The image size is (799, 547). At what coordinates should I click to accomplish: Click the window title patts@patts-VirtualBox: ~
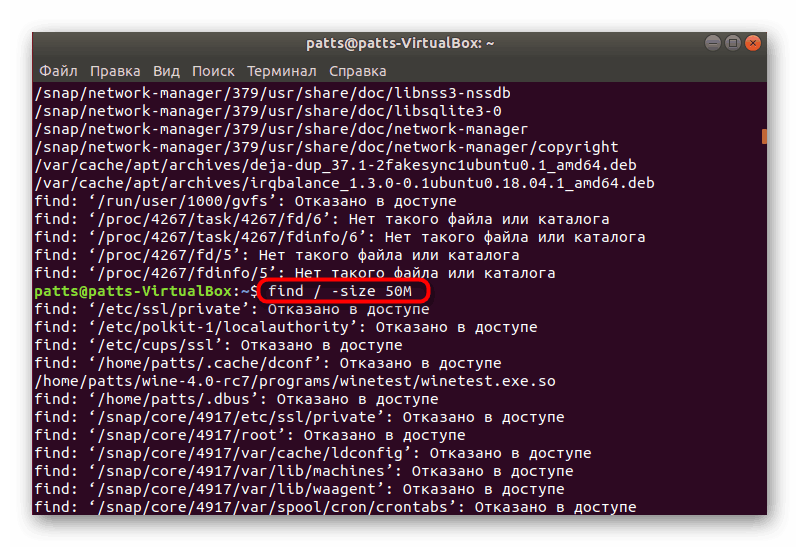[400, 43]
